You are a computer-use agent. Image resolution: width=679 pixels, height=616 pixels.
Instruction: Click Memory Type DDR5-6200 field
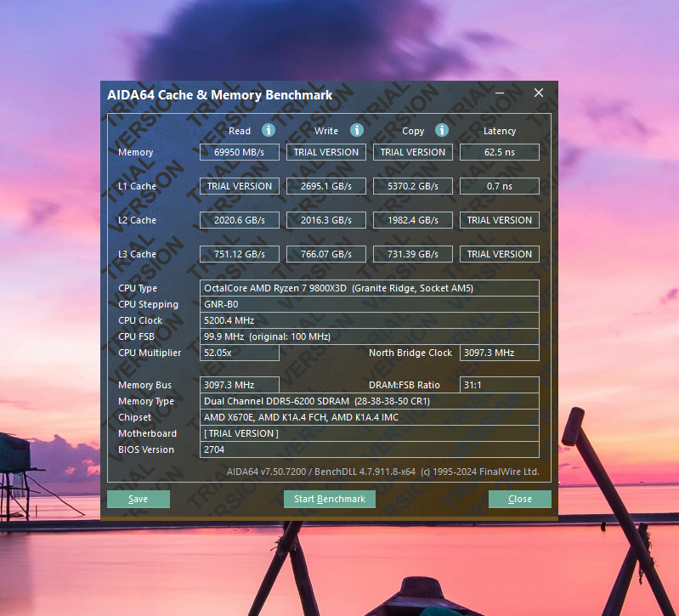tap(370, 401)
